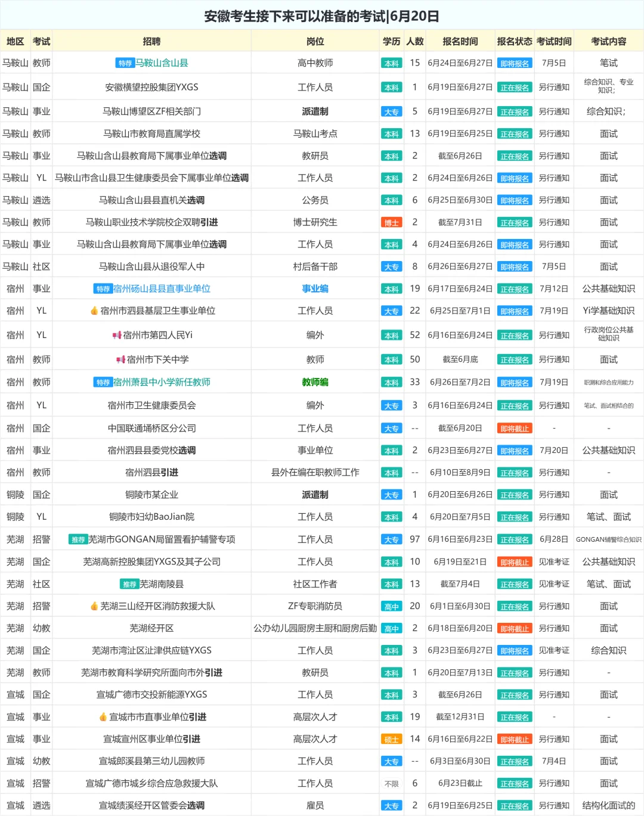This screenshot has height=816, width=644.
Task: Select 宿州泗县引进 cell
Action: [151, 473]
